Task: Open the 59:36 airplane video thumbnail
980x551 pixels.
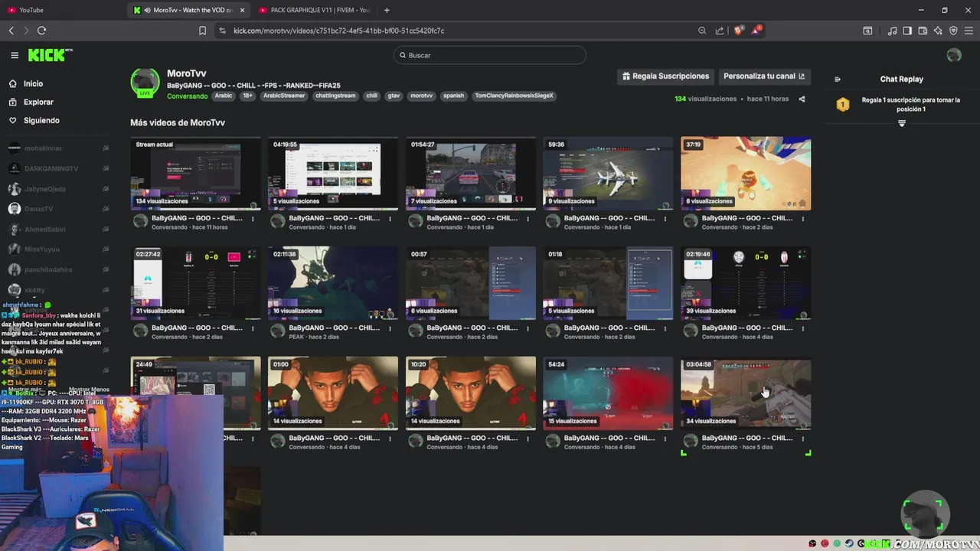Action: (x=608, y=174)
